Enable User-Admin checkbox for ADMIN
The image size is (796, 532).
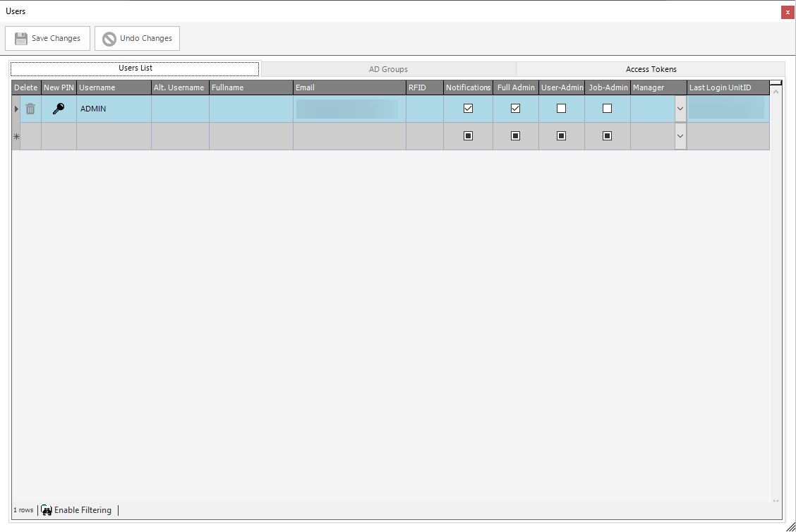pos(561,109)
